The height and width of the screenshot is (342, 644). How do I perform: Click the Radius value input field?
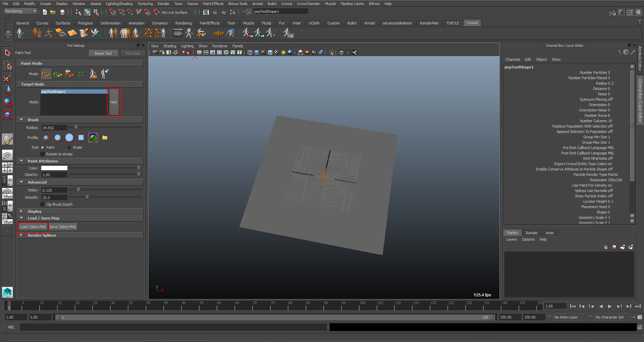click(54, 128)
